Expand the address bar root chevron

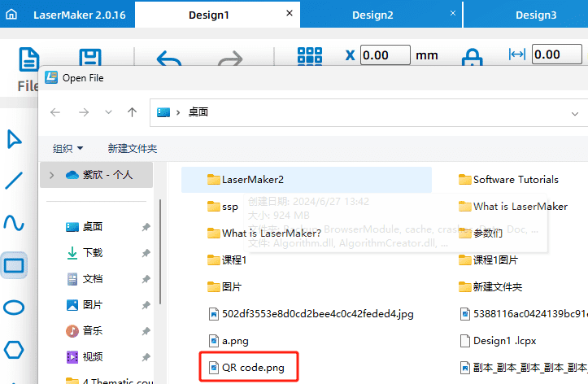(x=178, y=112)
